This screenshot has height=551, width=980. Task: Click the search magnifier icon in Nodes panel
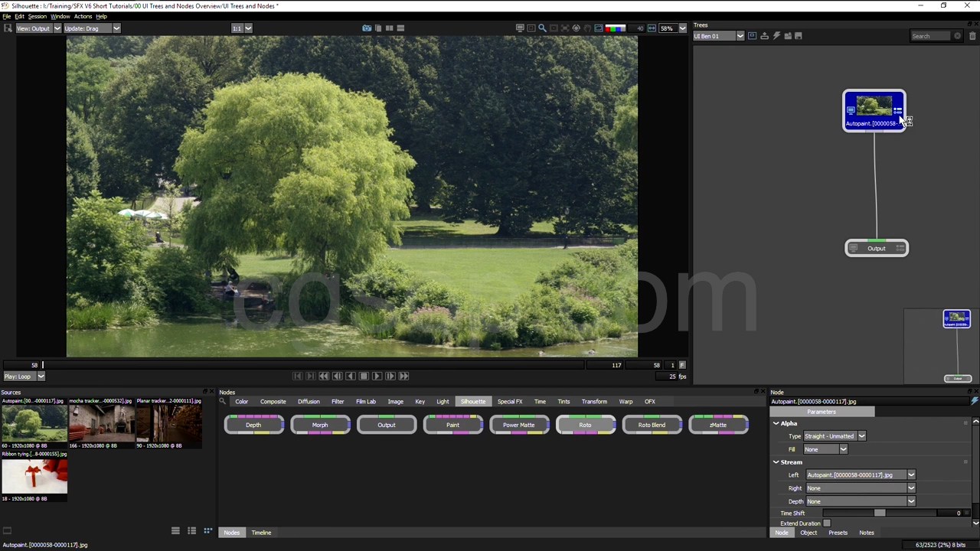223,401
